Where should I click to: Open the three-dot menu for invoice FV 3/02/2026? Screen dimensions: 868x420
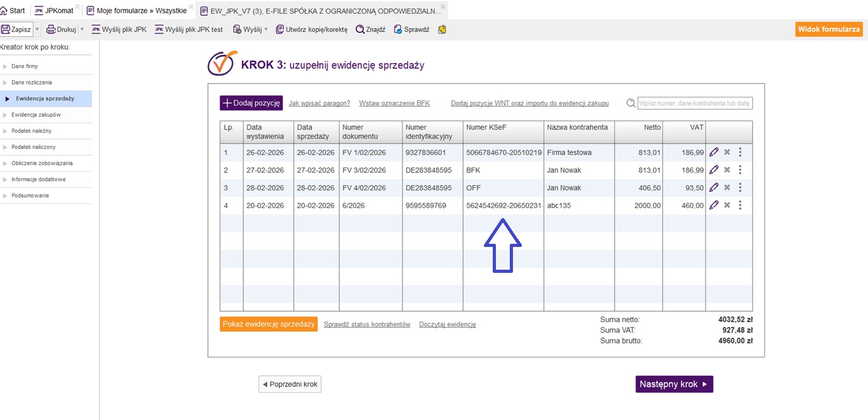pos(740,170)
